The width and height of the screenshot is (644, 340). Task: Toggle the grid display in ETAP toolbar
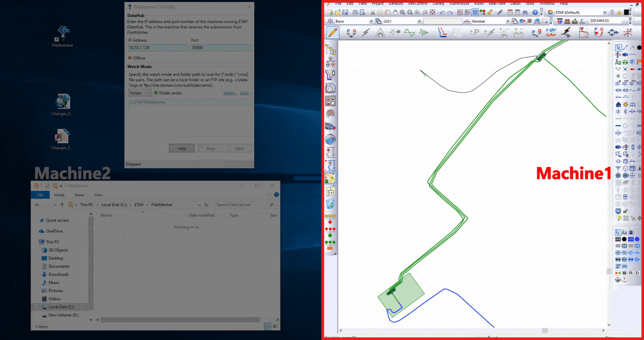pyautogui.click(x=475, y=12)
